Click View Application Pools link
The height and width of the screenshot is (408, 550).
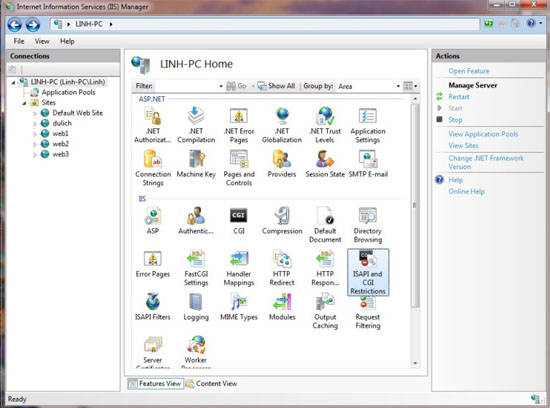click(483, 134)
